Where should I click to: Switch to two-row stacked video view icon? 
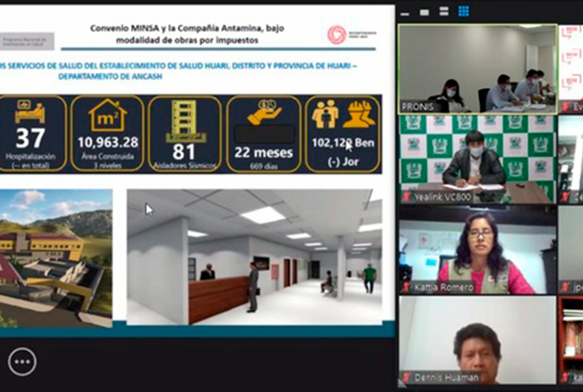tap(444, 12)
